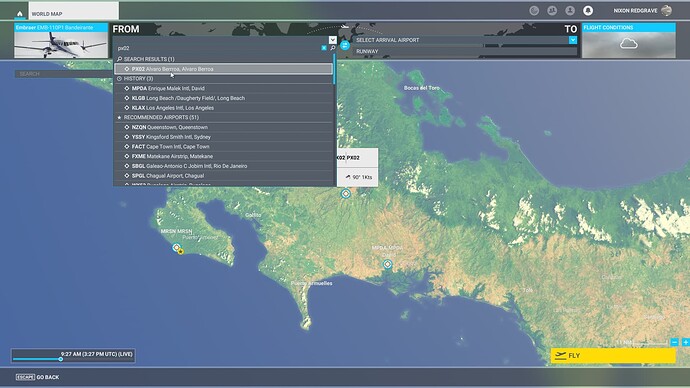Select SBGL Galeao-Antonio C Jobim Intl
Viewport: 690px width, 388px height.
[x=223, y=166]
